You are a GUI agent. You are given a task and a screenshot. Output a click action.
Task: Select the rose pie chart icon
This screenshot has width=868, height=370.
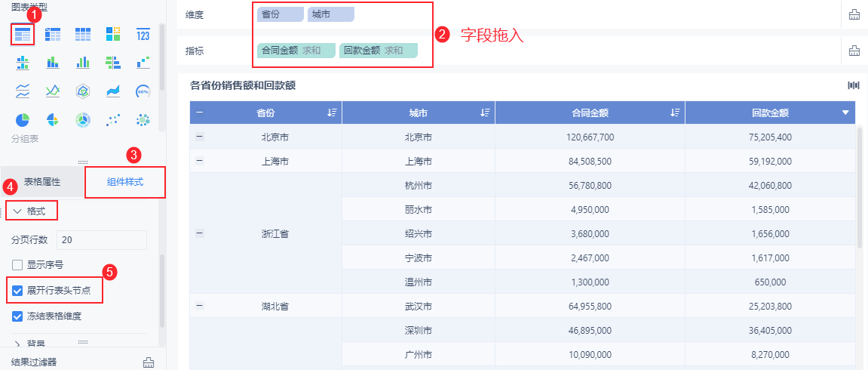pos(53,119)
